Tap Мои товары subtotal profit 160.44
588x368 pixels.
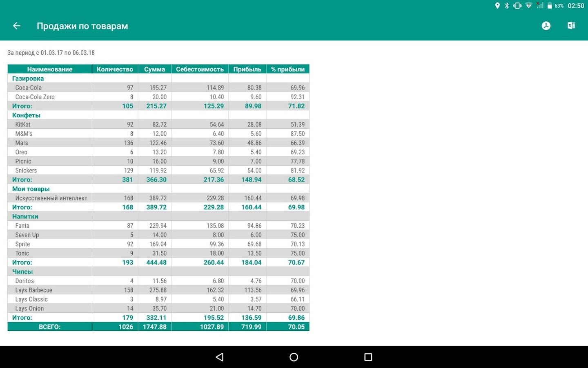click(252, 207)
